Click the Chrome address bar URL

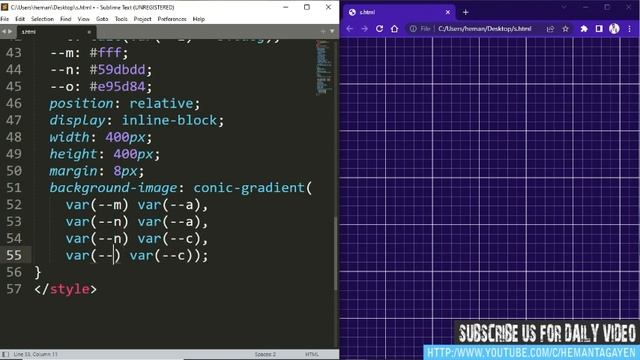[485, 29]
